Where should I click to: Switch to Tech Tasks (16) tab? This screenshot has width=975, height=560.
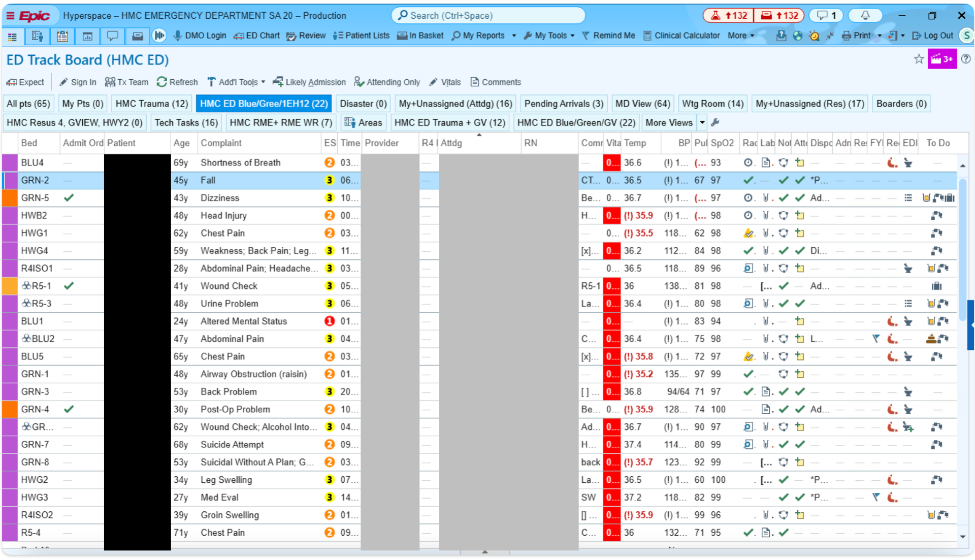pyautogui.click(x=186, y=123)
